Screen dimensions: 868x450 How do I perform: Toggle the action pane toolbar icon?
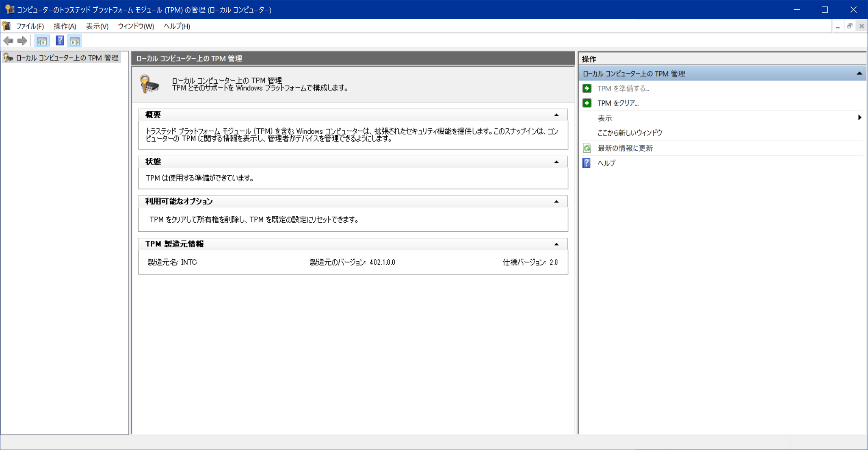click(75, 41)
